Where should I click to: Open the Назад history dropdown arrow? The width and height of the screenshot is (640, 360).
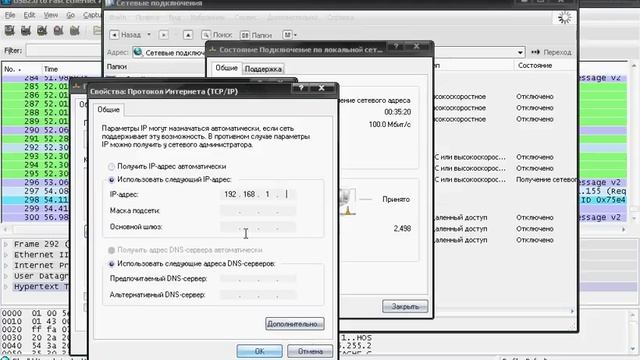[x=149, y=35]
